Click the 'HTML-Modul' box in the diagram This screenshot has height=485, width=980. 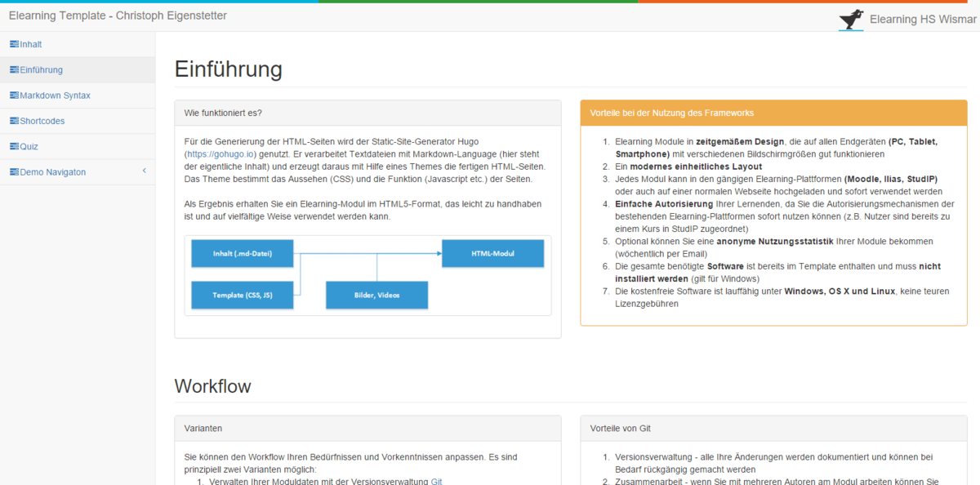point(492,254)
